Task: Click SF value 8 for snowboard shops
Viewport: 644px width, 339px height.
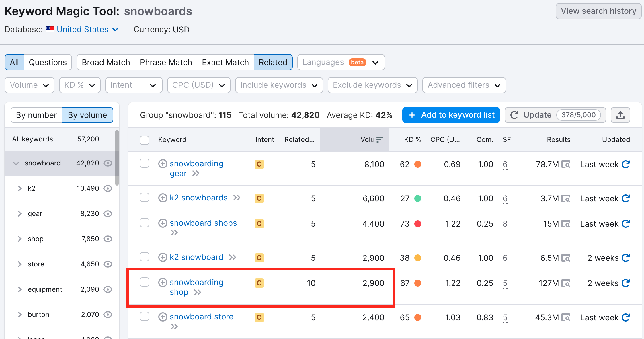Action: point(505,224)
